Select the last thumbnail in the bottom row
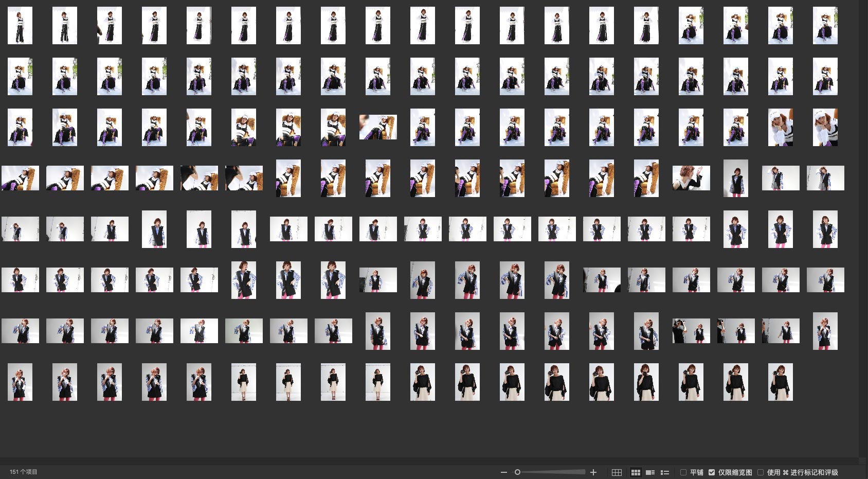The image size is (868, 479). 780,382
